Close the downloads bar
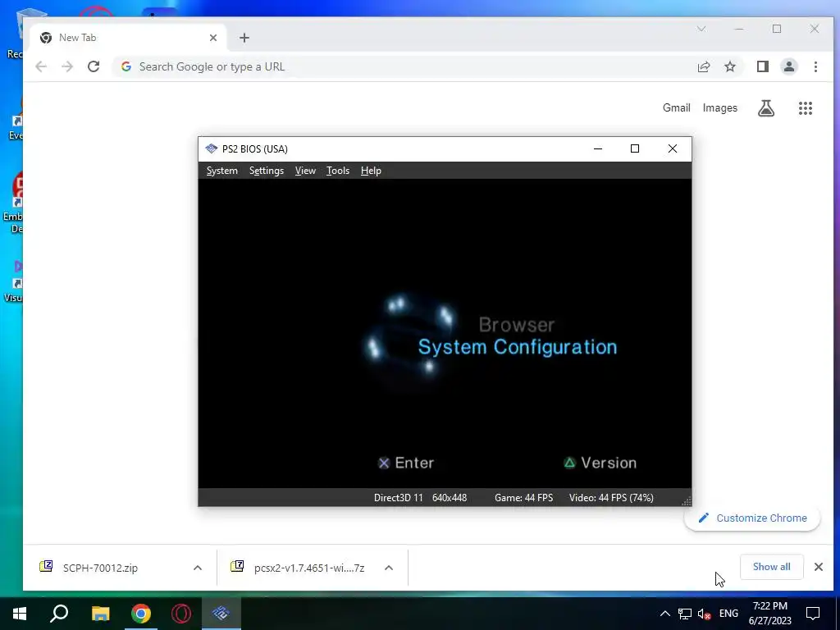Image resolution: width=840 pixels, height=630 pixels. click(x=819, y=567)
